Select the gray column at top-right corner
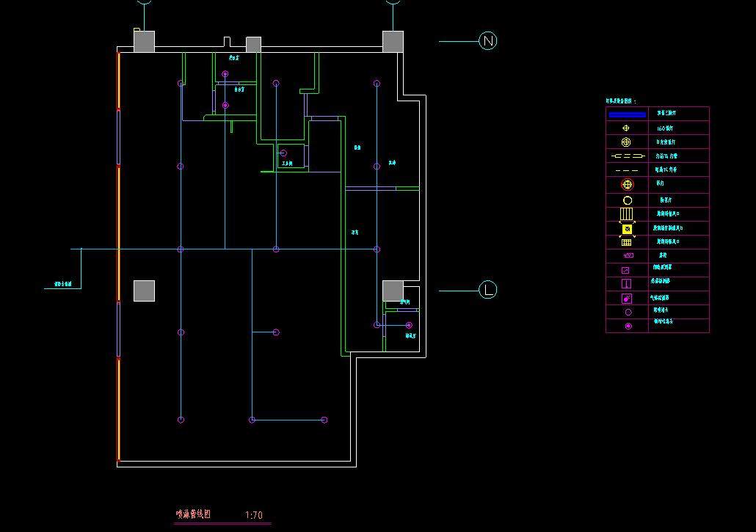 [393, 41]
